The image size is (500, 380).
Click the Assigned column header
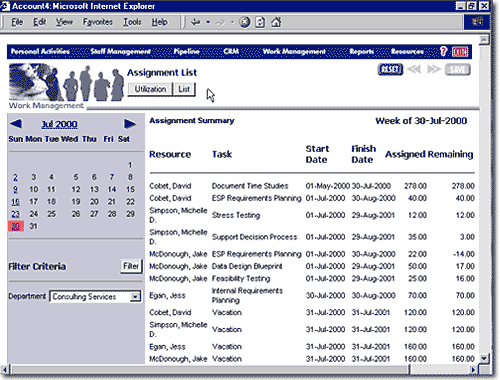coord(405,154)
